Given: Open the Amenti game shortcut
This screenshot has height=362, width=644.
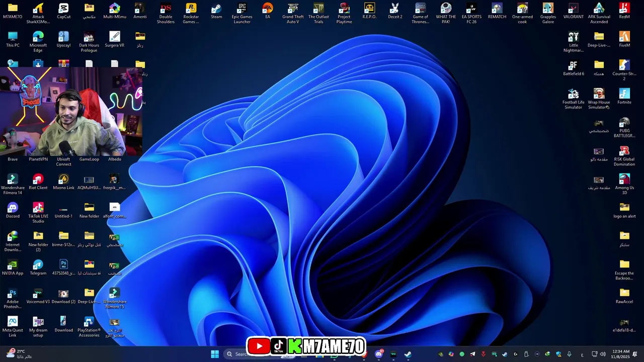Looking at the screenshot, I should (140, 11).
